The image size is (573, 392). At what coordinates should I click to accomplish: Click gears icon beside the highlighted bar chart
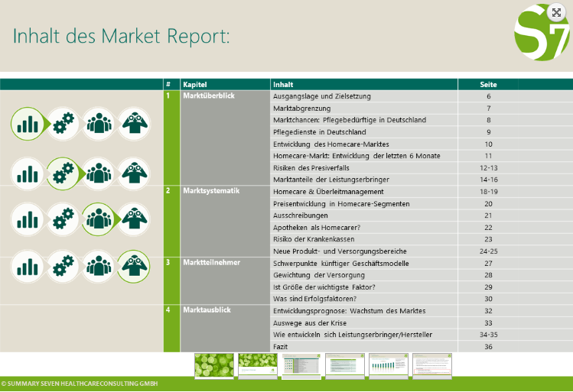click(63, 124)
